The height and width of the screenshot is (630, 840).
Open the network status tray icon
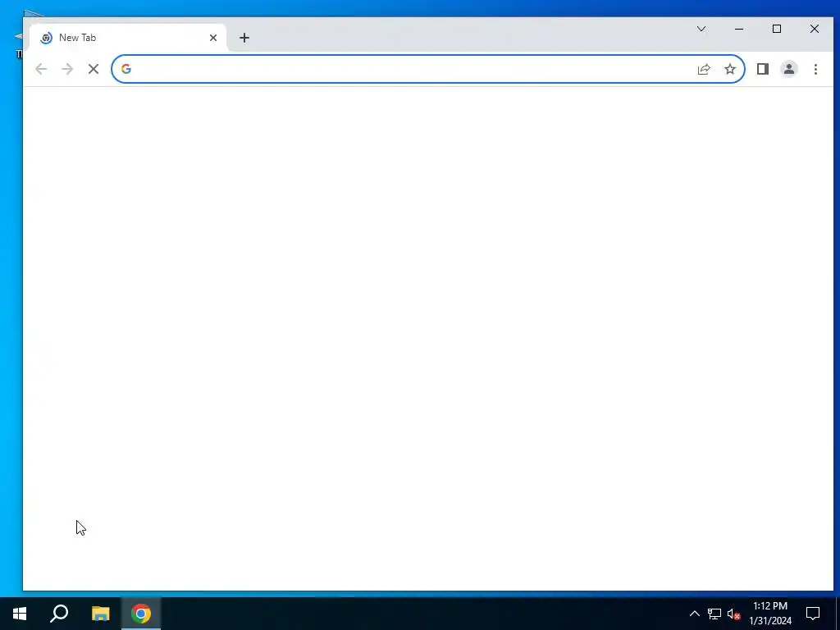point(714,614)
